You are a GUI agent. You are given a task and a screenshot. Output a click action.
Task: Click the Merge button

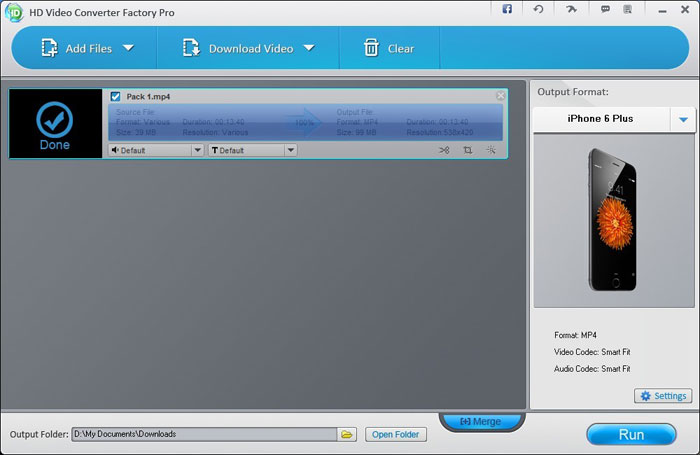pyautogui.click(x=482, y=422)
